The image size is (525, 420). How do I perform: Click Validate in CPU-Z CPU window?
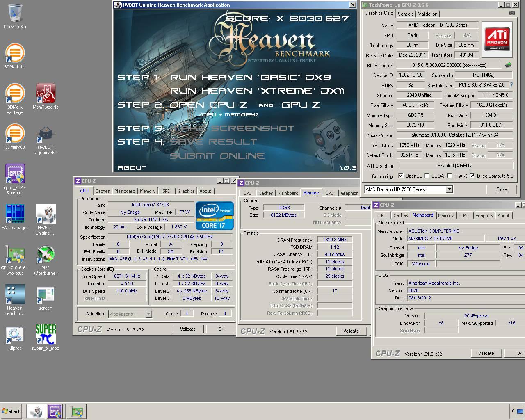pyautogui.click(x=188, y=329)
